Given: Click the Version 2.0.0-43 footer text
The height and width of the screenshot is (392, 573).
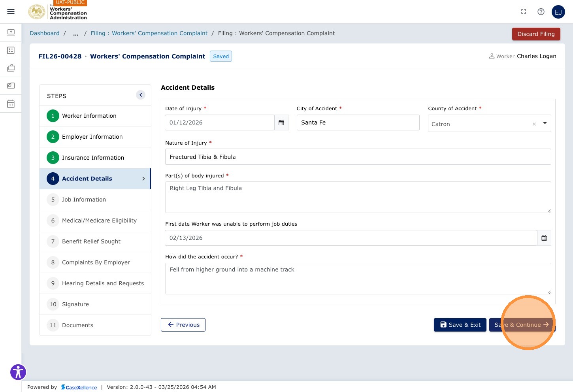Looking at the screenshot, I should (x=161, y=387).
